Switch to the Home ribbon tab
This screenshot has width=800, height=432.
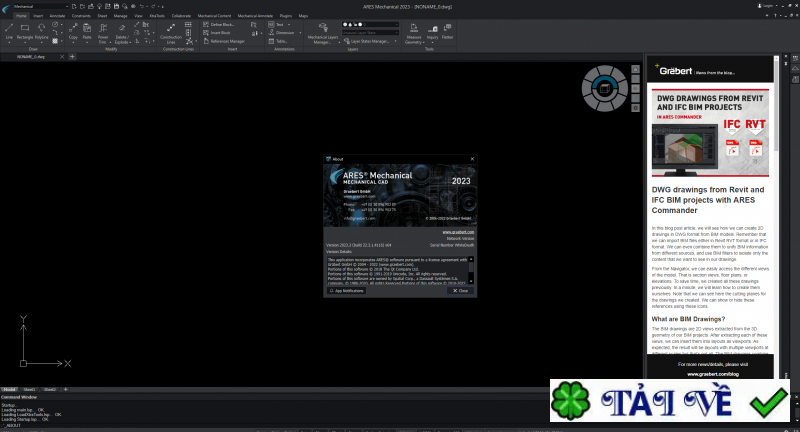(x=21, y=16)
